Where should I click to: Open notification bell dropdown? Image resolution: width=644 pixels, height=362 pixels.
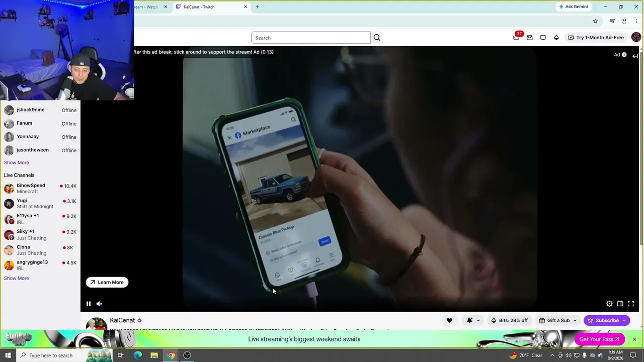473,320
